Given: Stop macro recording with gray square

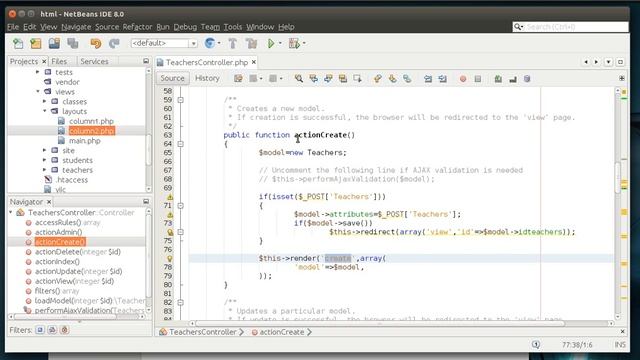Looking at the screenshot, I should point(478,79).
